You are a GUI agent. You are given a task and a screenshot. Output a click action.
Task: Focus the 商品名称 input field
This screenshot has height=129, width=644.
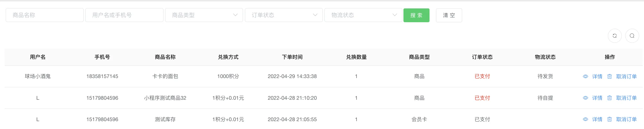(x=45, y=15)
